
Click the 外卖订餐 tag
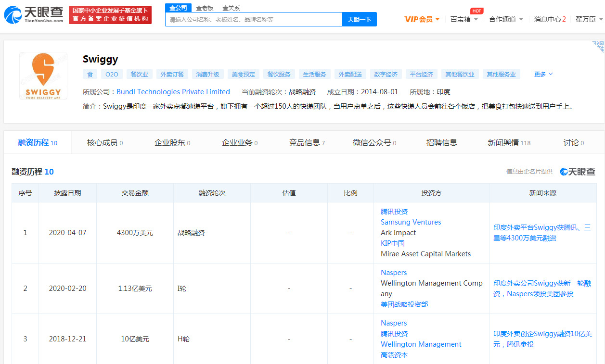point(172,74)
